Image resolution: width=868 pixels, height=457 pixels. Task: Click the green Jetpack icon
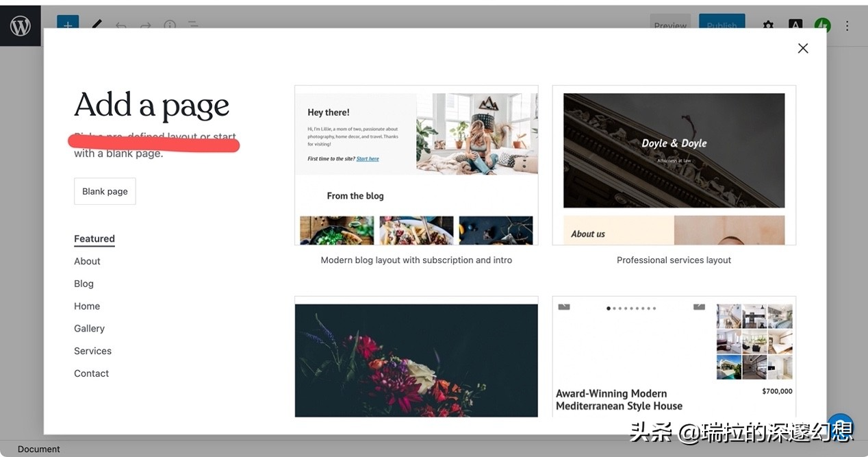(x=822, y=24)
